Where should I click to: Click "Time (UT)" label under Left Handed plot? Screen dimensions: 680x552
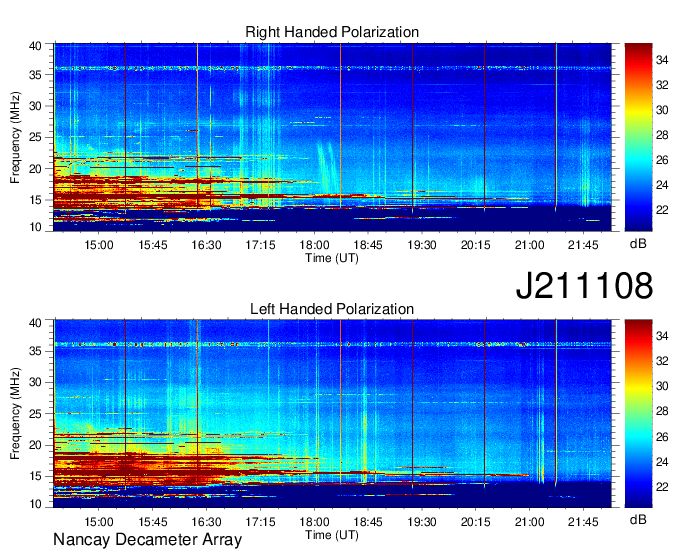click(332, 535)
